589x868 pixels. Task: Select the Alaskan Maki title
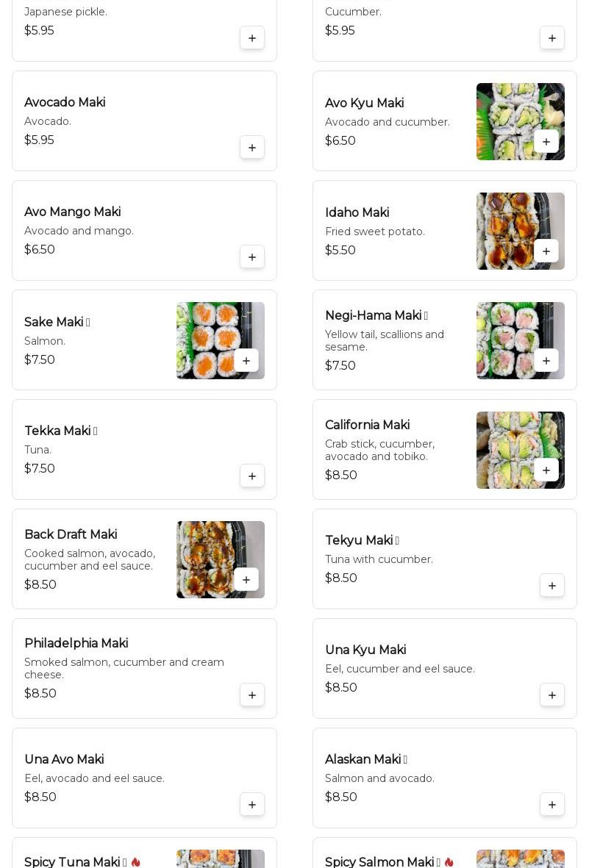[x=363, y=760]
